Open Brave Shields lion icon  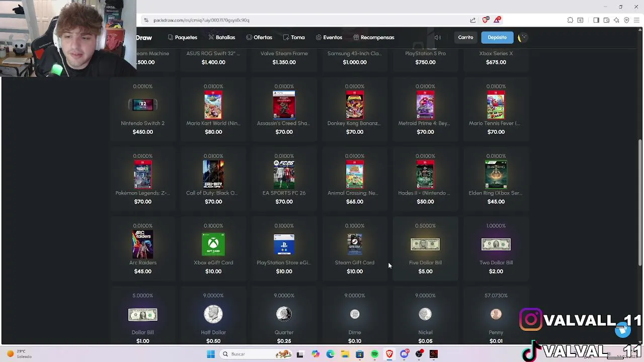tap(485, 20)
